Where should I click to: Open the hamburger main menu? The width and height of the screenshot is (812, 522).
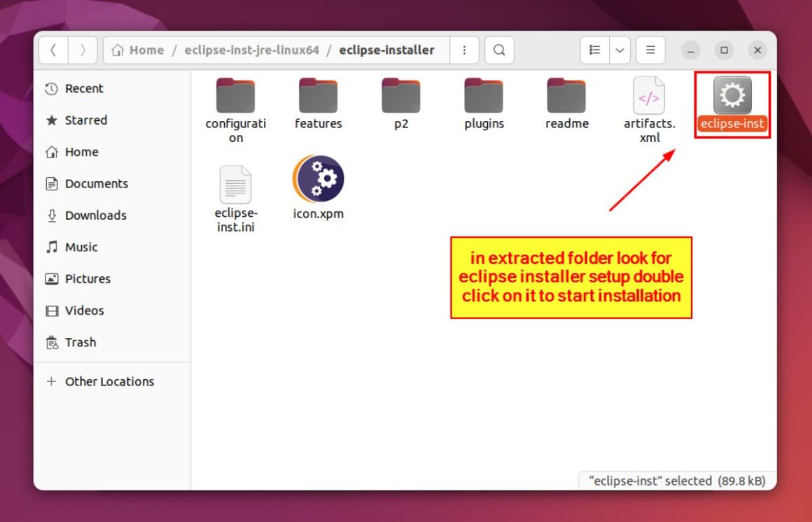click(x=650, y=50)
